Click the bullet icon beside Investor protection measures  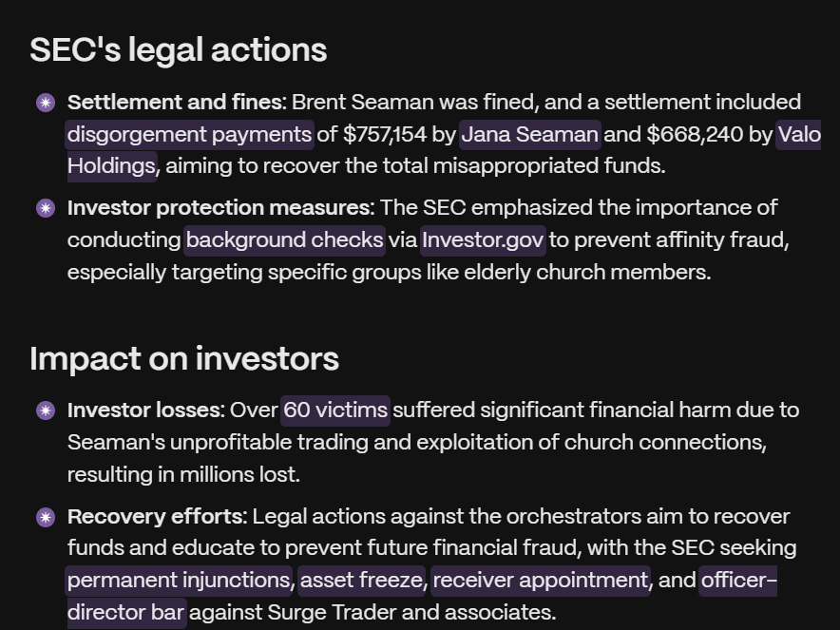click(x=46, y=208)
